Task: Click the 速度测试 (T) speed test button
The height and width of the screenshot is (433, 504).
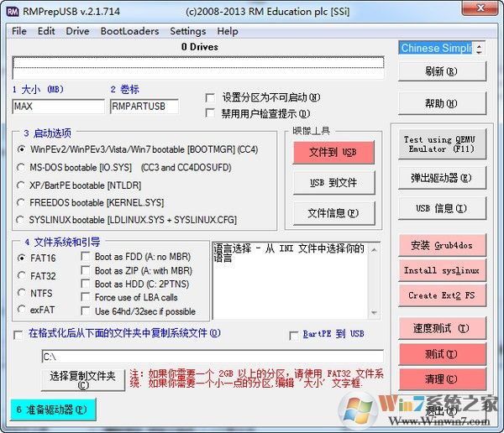Action: (442, 328)
